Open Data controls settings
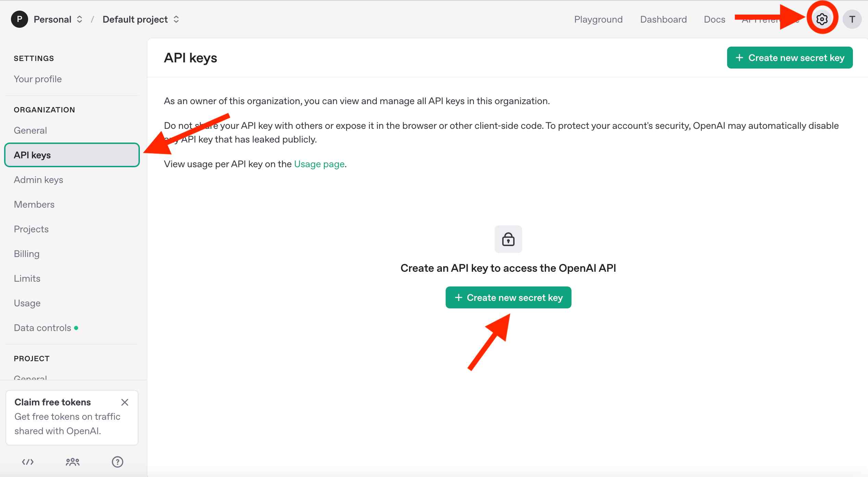The width and height of the screenshot is (868, 477). 43,328
